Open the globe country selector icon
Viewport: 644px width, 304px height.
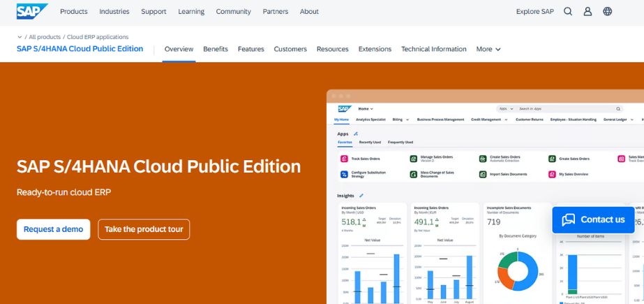(608, 11)
